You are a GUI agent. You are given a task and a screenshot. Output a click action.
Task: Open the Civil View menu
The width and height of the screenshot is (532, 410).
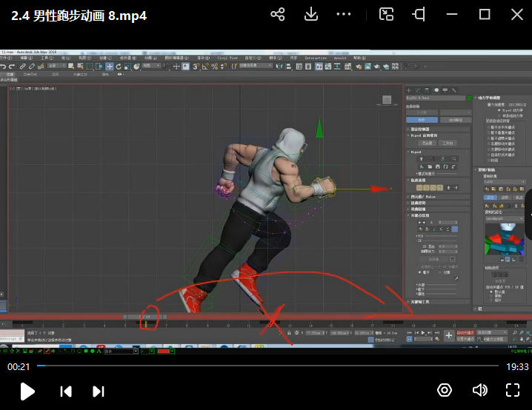pos(228,57)
